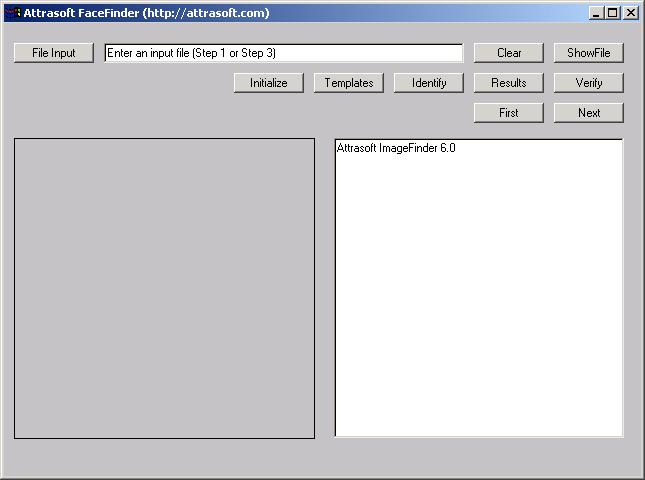Show output with the Results button
The width and height of the screenshot is (645, 480).
(x=509, y=83)
